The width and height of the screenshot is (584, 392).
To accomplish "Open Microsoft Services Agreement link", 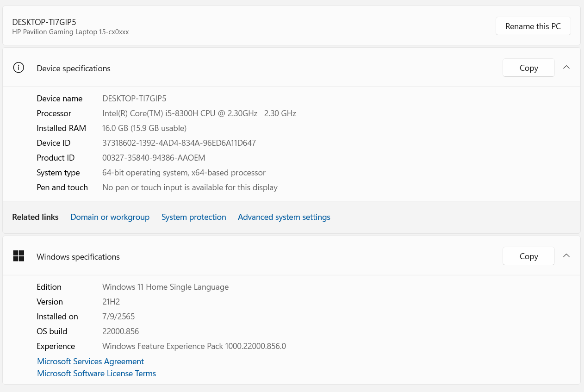I will [x=90, y=361].
